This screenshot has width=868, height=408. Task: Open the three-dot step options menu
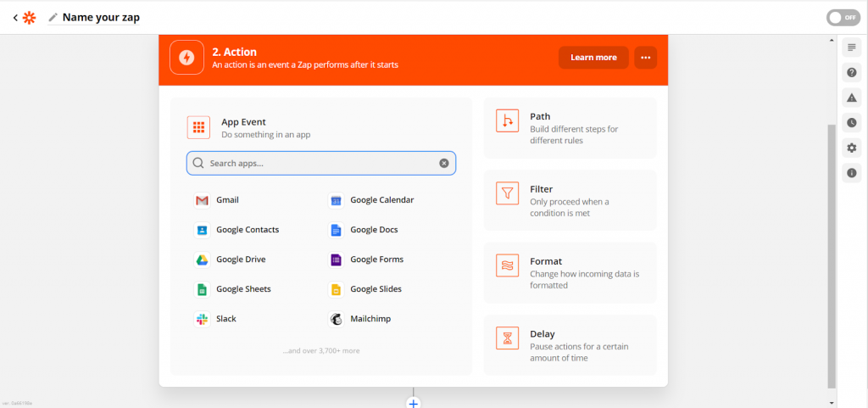coord(645,58)
